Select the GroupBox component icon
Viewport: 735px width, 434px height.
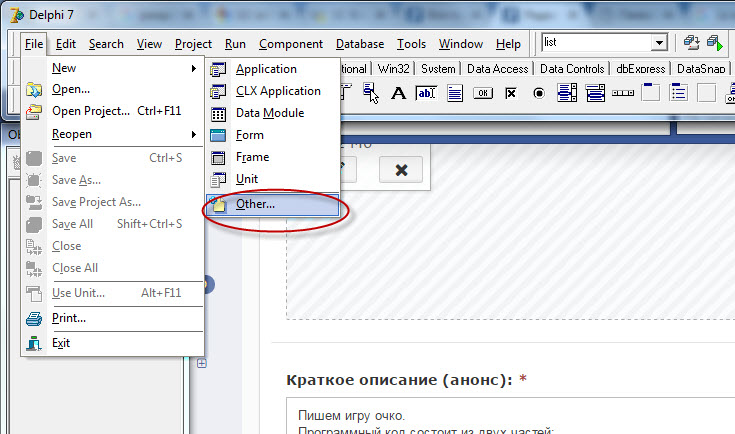point(651,92)
